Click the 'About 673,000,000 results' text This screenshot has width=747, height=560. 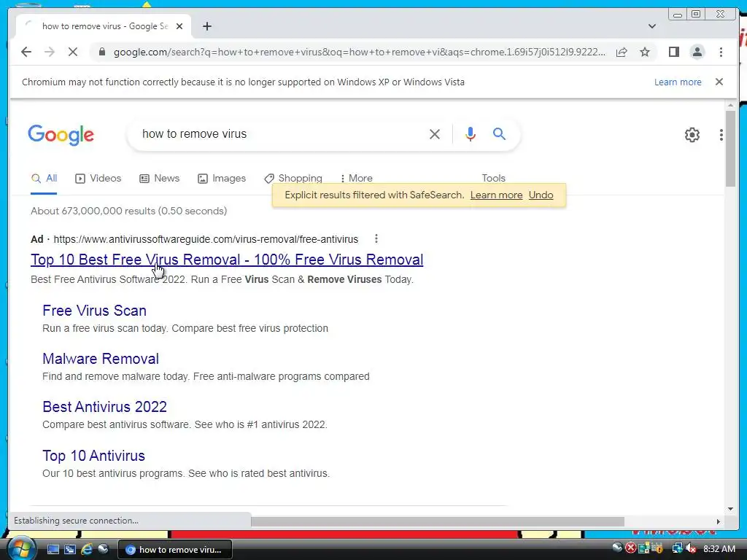[128, 211]
